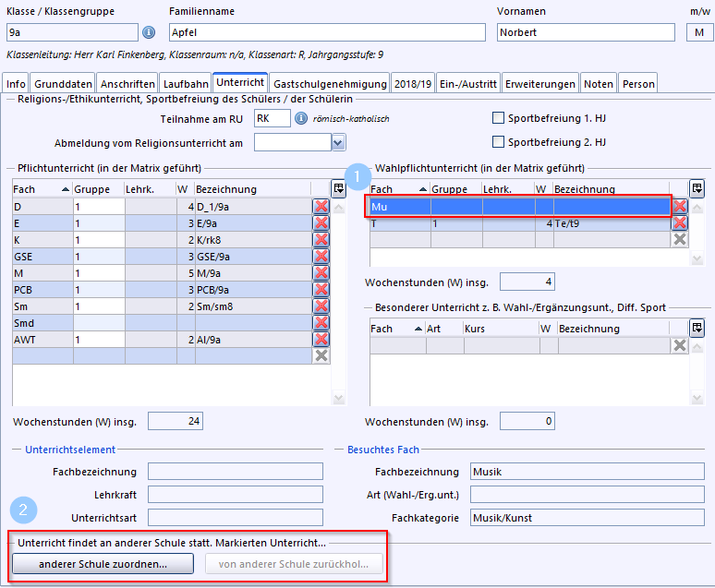Open the 2018/19 tab
715x588 pixels.
pos(413,83)
